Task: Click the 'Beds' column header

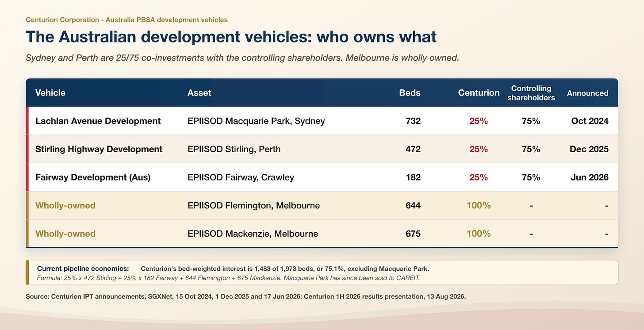Action: point(410,93)
